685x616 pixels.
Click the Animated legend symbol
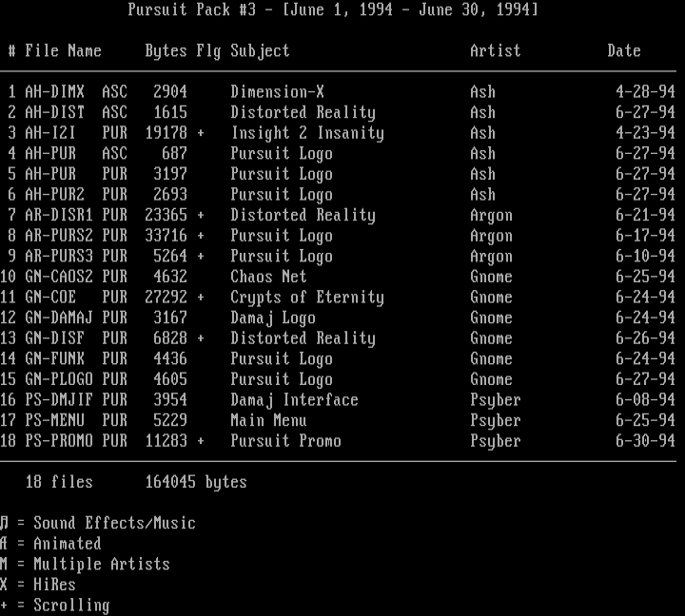5,544
